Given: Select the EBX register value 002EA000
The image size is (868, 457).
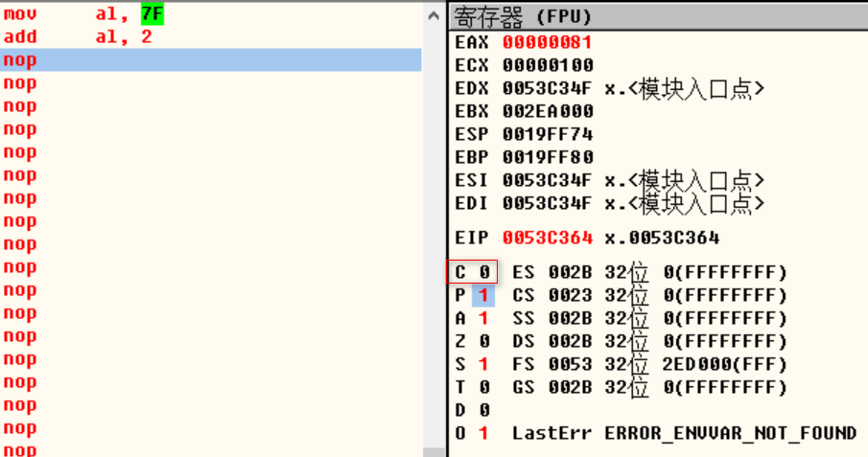Looking at the screenshot, I should click(x=548, y=111).
